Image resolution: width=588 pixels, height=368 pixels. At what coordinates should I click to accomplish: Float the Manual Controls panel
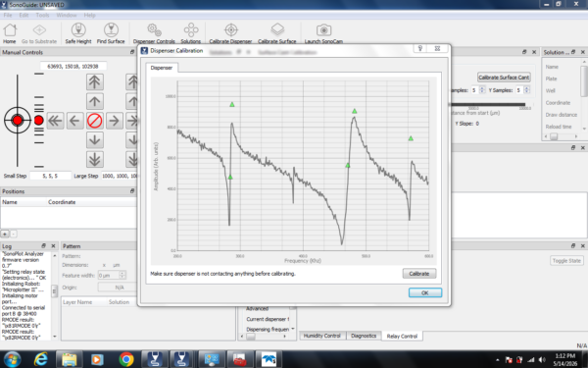point(132,52)
